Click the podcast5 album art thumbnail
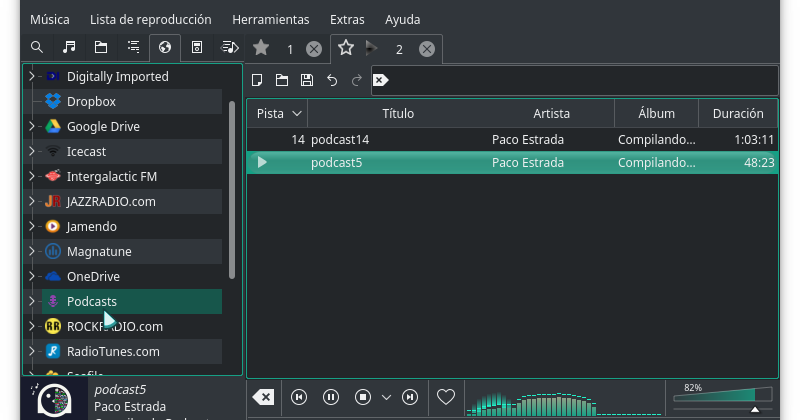Viewport: 800px width, 420px height. (x=55, y=400)
